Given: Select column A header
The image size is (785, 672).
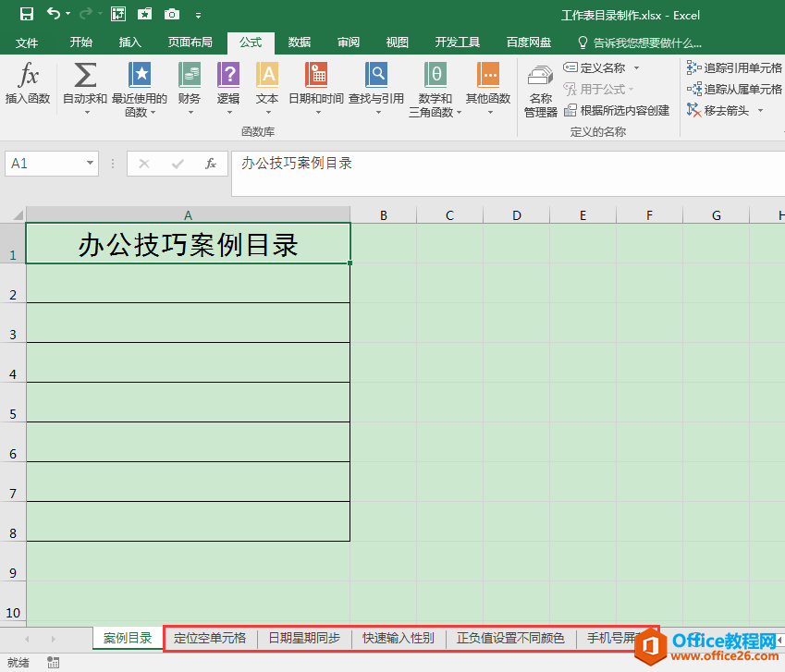Looking at the screenshot, I should click(x=188, y=214).
